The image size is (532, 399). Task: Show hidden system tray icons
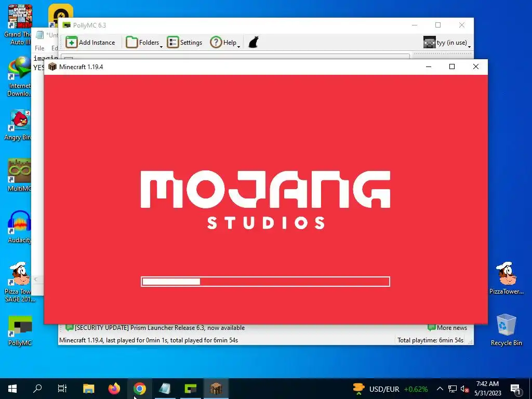[x=440, y=389]
